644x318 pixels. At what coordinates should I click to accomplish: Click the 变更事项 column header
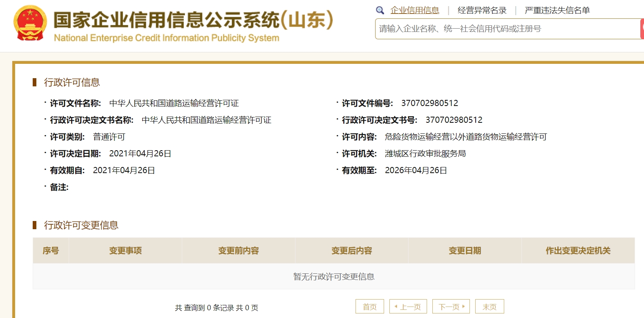(125, 250)
